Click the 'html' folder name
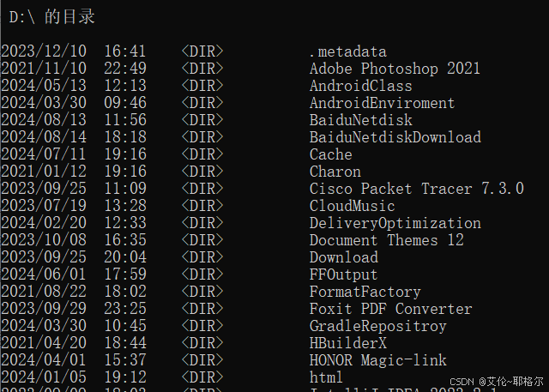Image resolution: width=549 pixels, height=392 pixels. tap(326, 377)
